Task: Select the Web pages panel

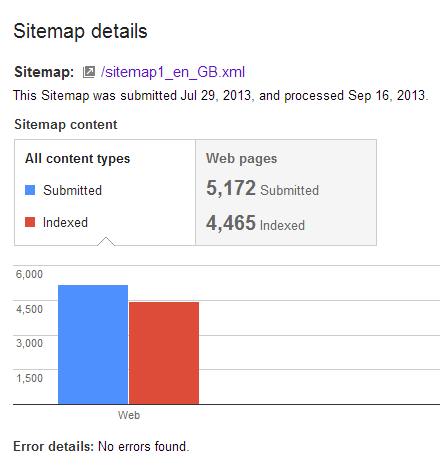Action: point(286,192)
